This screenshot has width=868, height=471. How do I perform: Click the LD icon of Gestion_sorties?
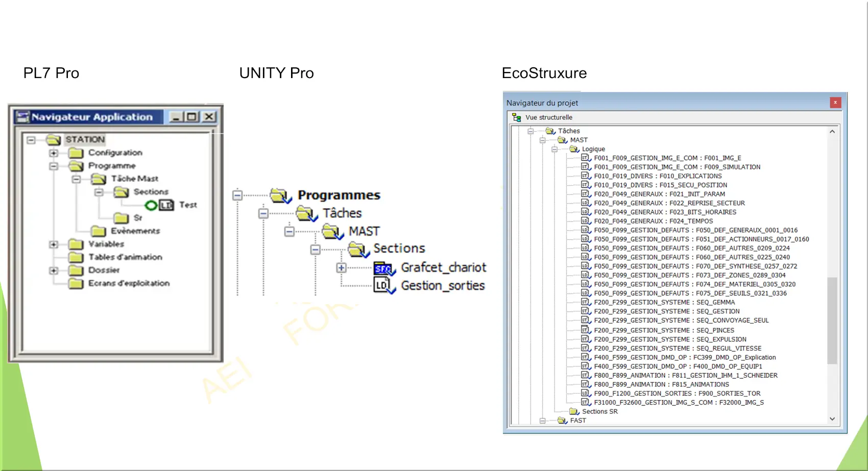point(384,285)
